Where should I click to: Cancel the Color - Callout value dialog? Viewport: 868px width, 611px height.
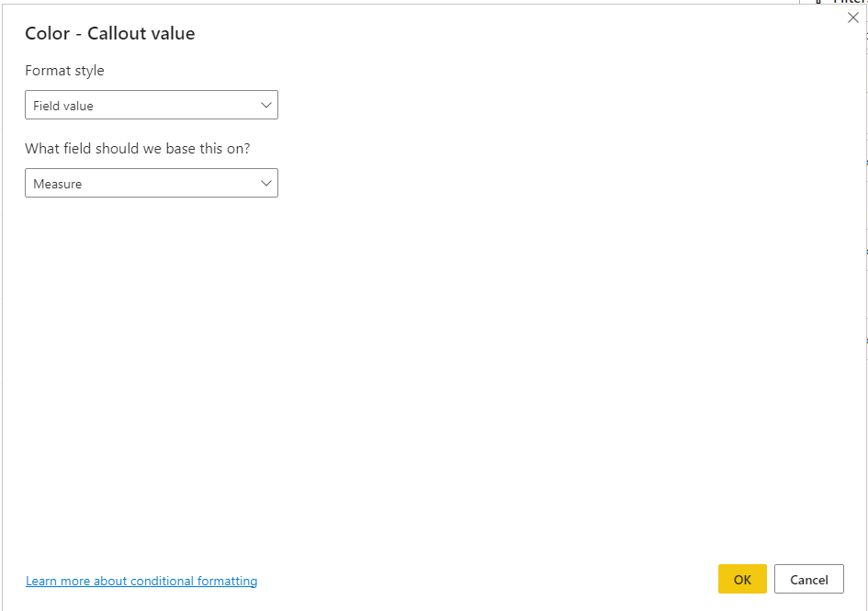(808, 579)
